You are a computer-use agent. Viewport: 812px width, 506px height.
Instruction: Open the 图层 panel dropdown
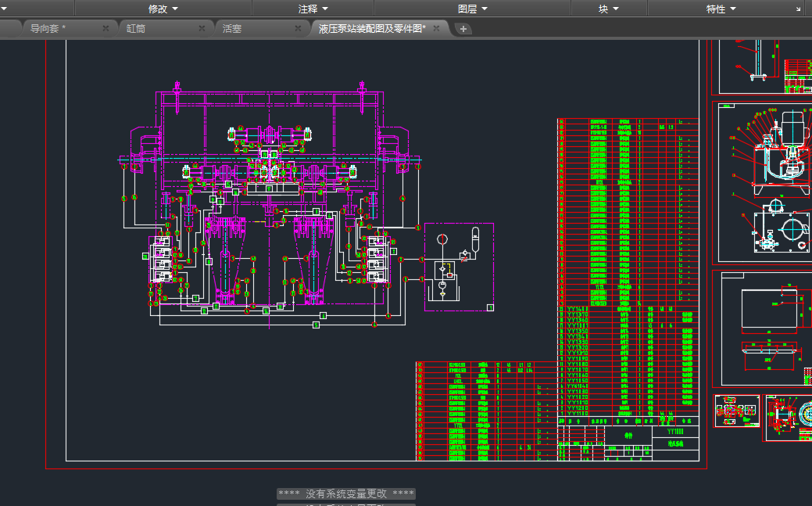473,9
